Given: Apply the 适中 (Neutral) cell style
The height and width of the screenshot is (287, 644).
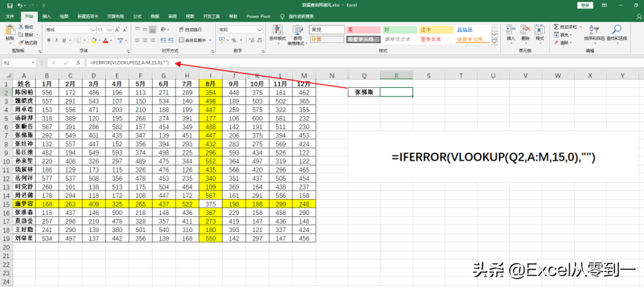Looking at the screenshot, I should pyautogui.click(x=436, y=30).
